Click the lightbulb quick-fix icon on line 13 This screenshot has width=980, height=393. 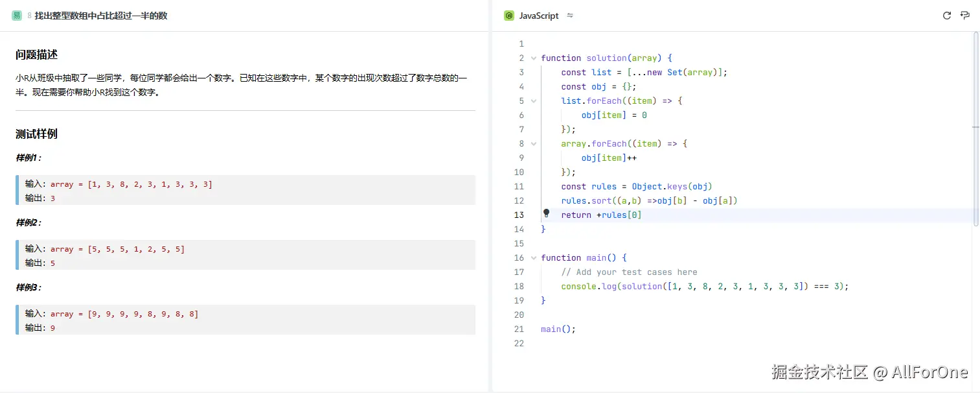pyautogui.click(x=546, y=213)
